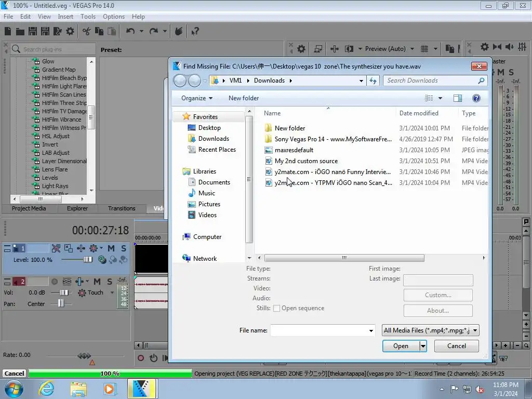The width and height of the screenshot is (532, 399).
Task: Click the Search plug-ins field
Action: pos(53,49)
